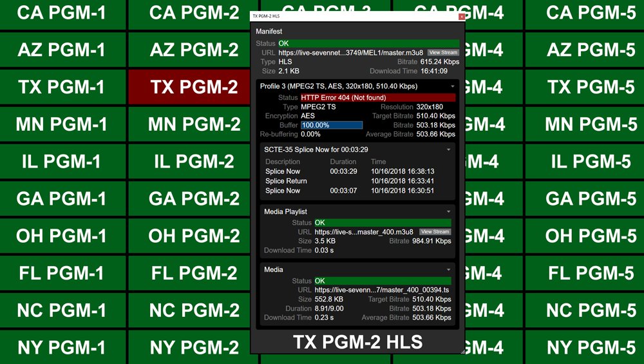This screenshot has width=644, height=364.
Task: Click the Media size value 552.8 KB
Action: pos(329,300)
